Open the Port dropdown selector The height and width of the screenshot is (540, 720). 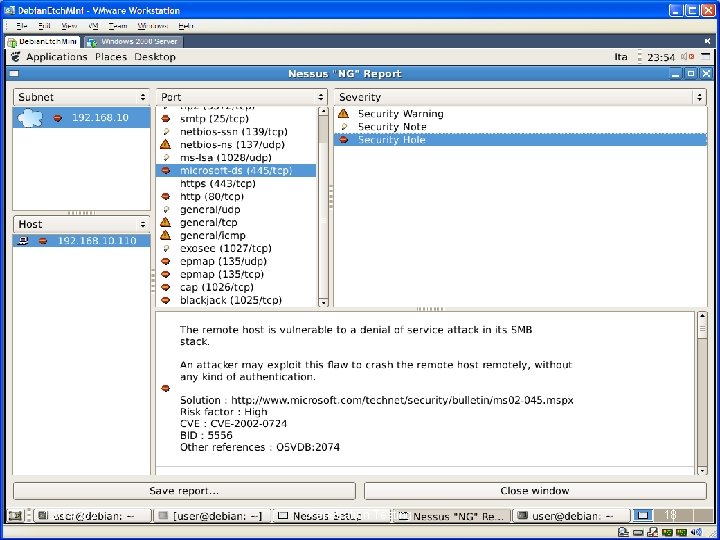(x=242, y=97)
